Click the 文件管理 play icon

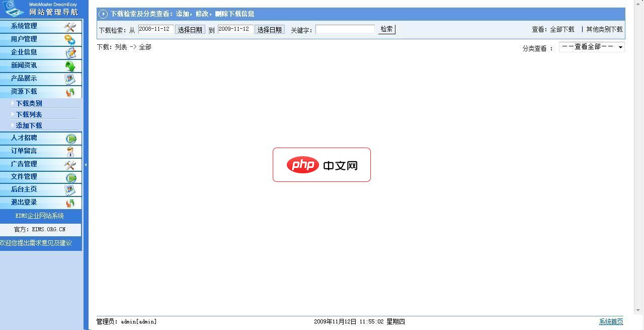[71, 177]
